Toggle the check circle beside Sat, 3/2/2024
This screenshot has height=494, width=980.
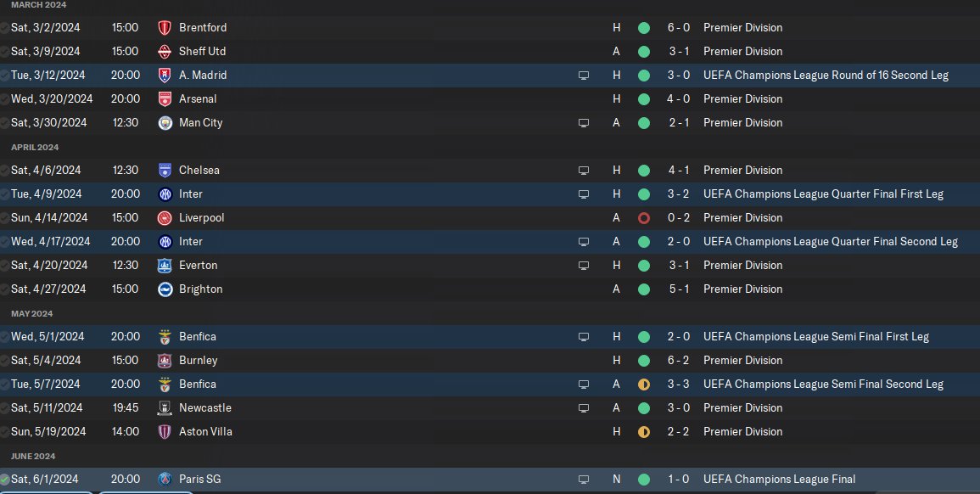[x=3, y=28]
